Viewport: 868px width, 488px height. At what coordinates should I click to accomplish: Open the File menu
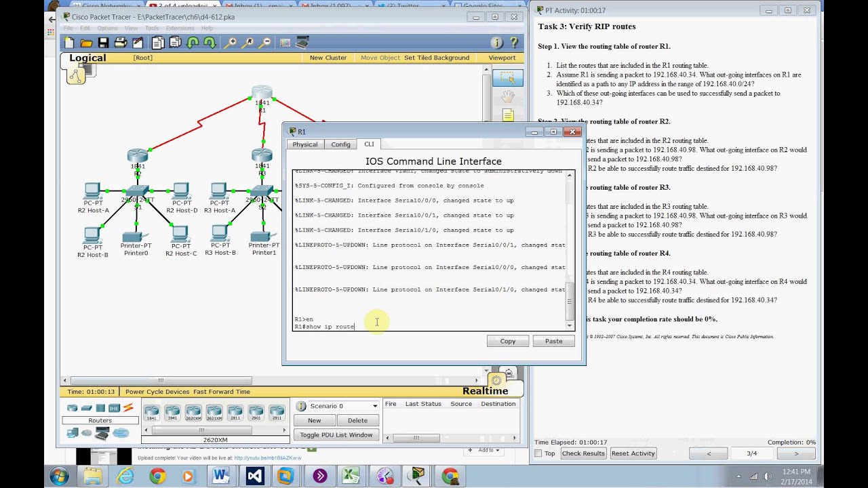[x=67, y=28]
